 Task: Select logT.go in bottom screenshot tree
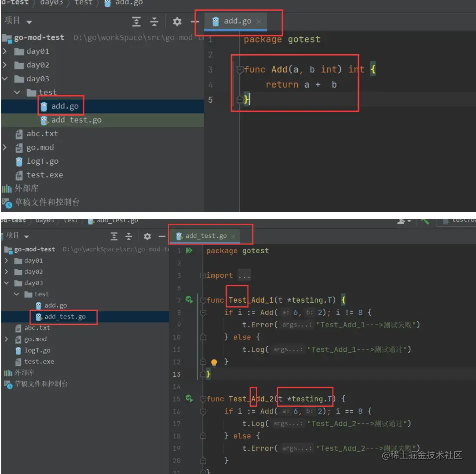pos(33,350)
